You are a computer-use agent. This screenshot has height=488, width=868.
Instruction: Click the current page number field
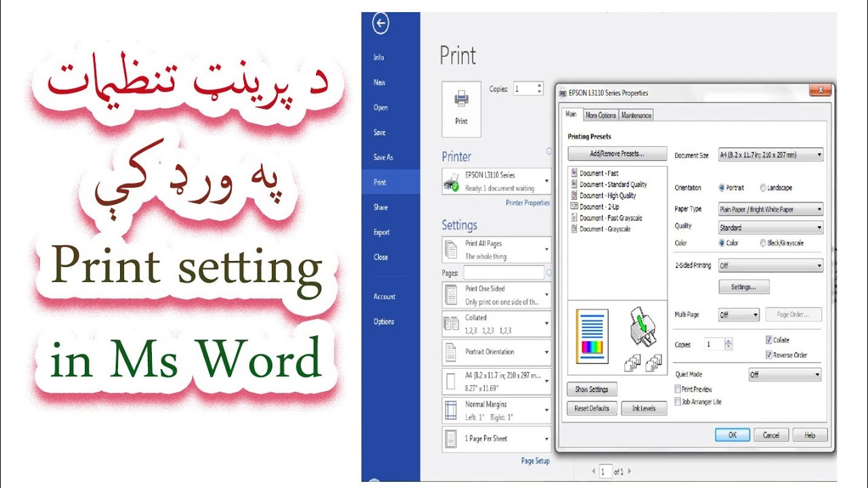coord(605,471)
